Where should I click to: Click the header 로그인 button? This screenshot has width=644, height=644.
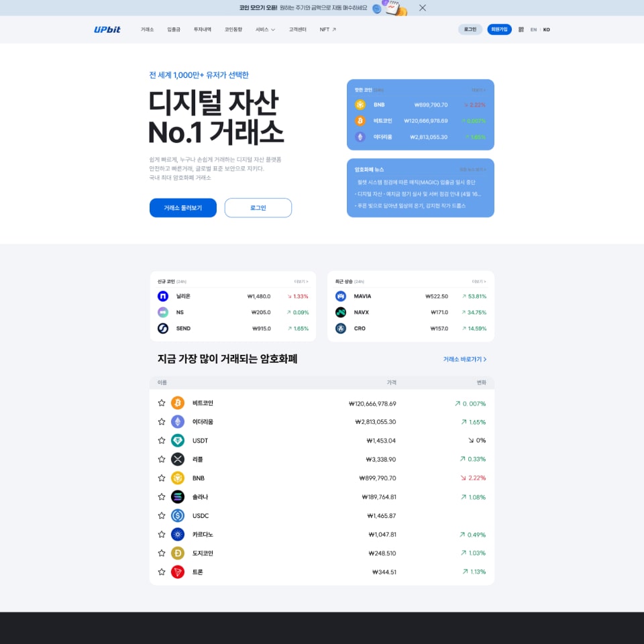(x=470, y=30)
